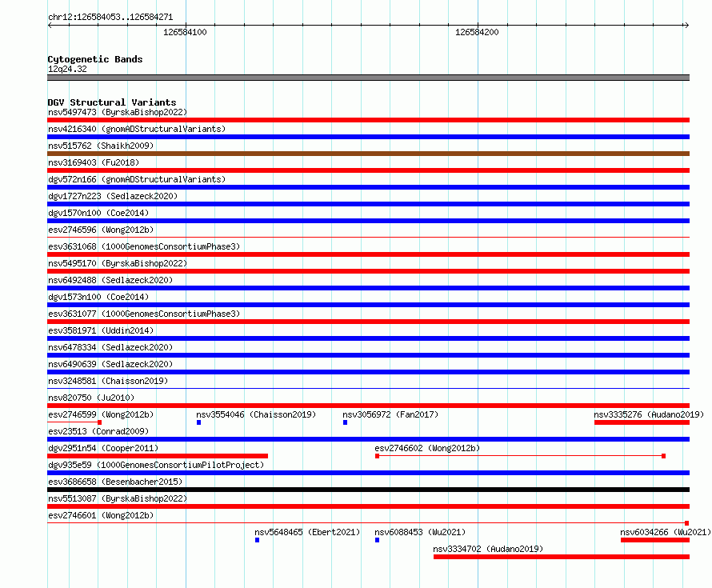Open dgv1573n100 (Coe2014) label
This screenshot has width=712, height=588.
98,297
